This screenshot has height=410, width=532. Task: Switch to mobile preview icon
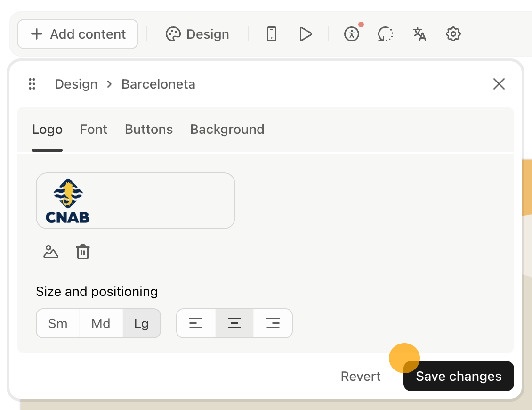coord(272,34)
